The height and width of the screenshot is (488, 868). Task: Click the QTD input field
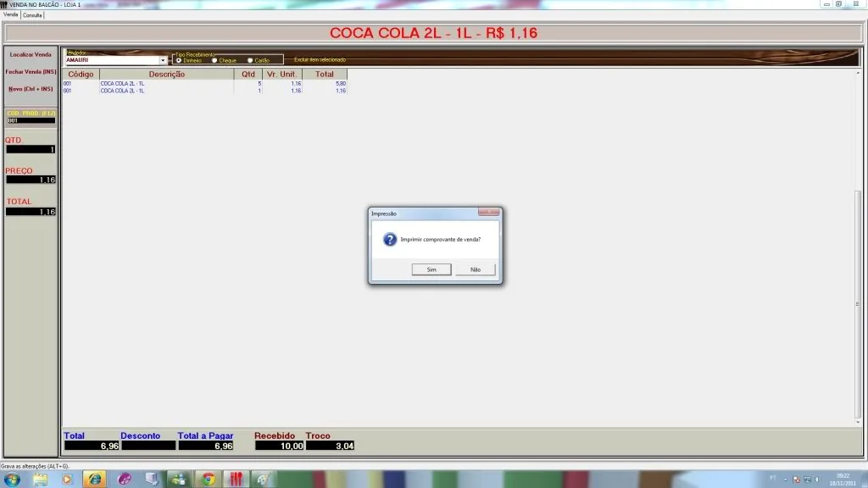pos(31,149)
